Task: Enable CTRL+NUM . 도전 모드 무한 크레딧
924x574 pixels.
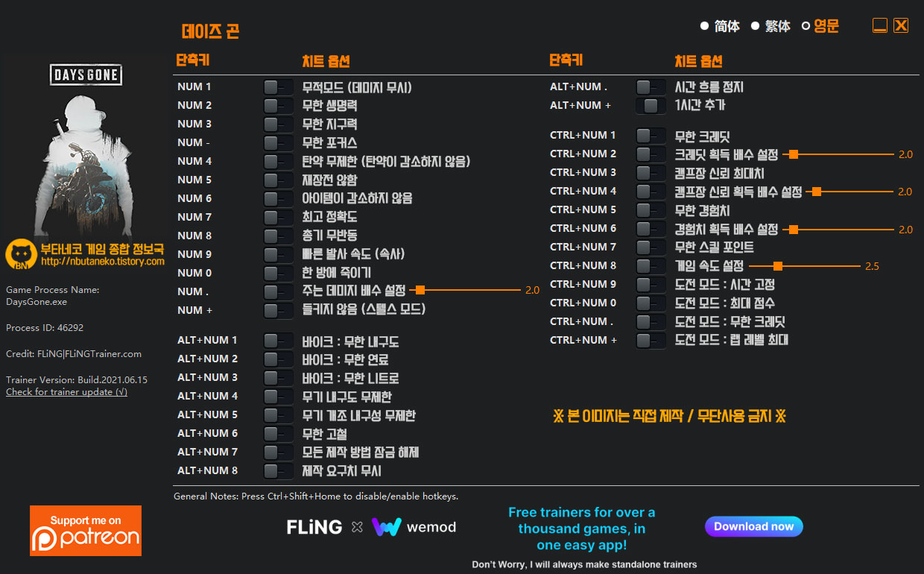Action: tap(651, 322)
